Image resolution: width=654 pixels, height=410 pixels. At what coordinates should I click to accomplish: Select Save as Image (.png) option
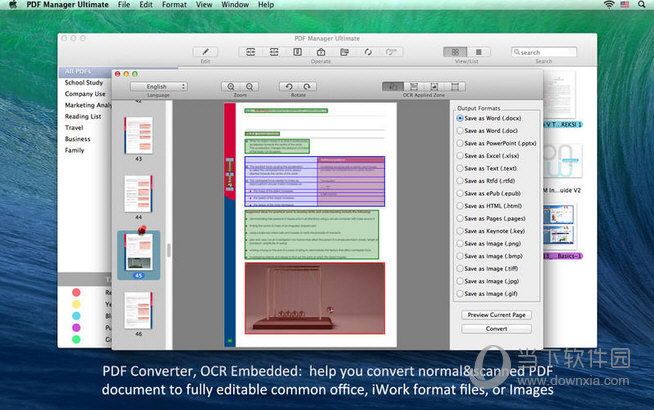(x=488, y=243)
